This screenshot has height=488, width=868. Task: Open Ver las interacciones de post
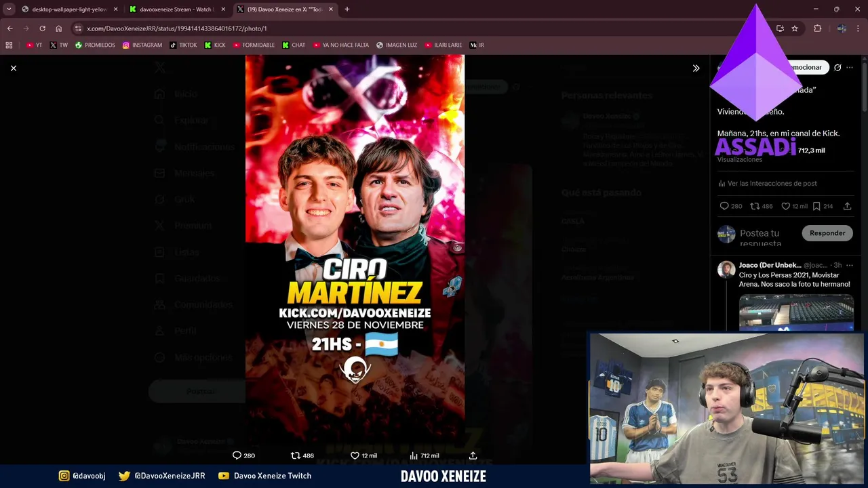coord(768,184)
